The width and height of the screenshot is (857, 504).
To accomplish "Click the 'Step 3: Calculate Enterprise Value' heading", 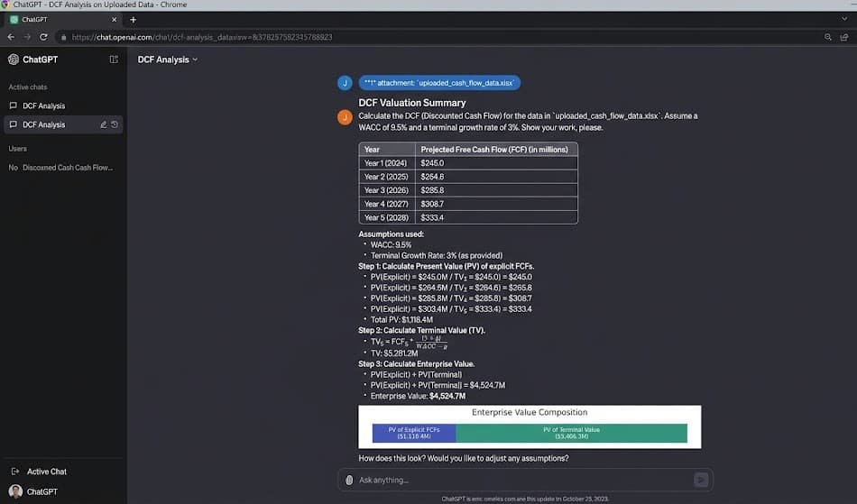I will click(417, 363).
